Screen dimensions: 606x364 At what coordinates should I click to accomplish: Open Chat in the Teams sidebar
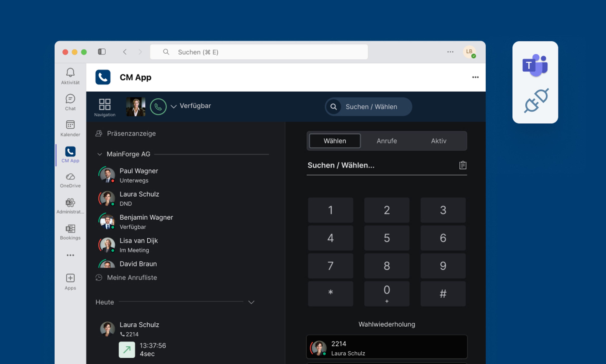[x=70, y=102]
